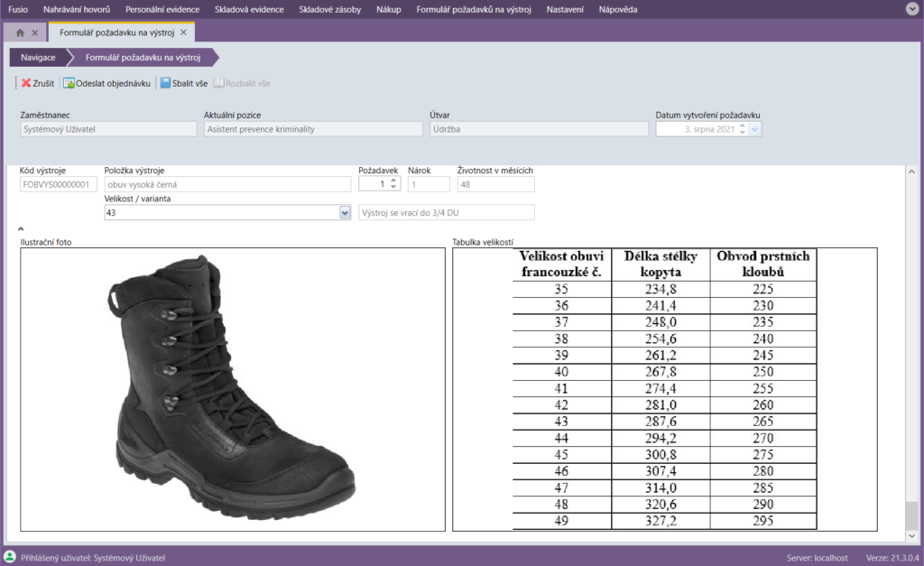Close the home tab

click(34, 32)
